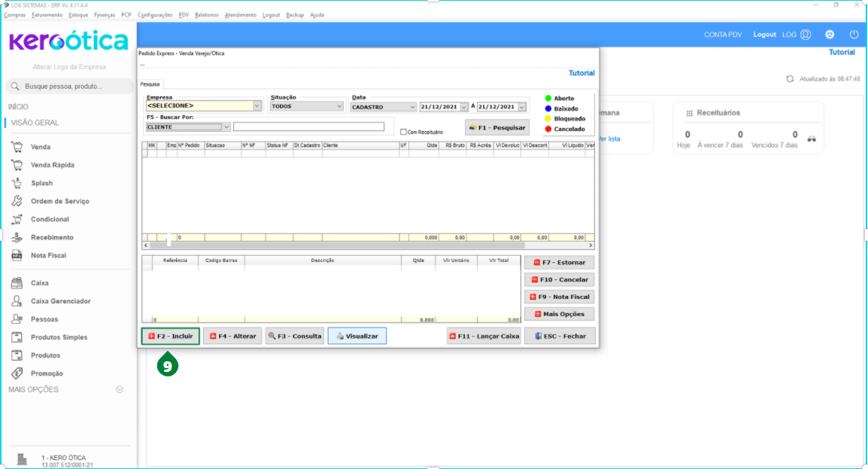
Task: Click the right scroll arrow of orders grid
Action: pyautogui.click(x=590, y=245)
